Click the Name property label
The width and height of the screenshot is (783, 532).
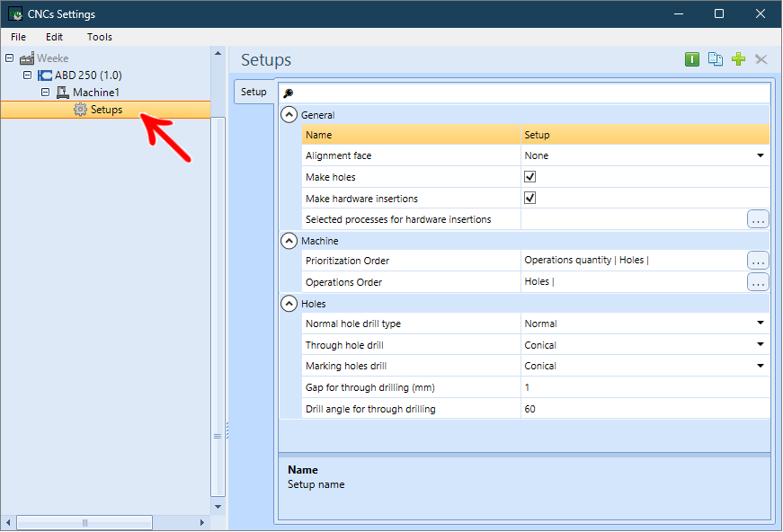pos(318,135)
